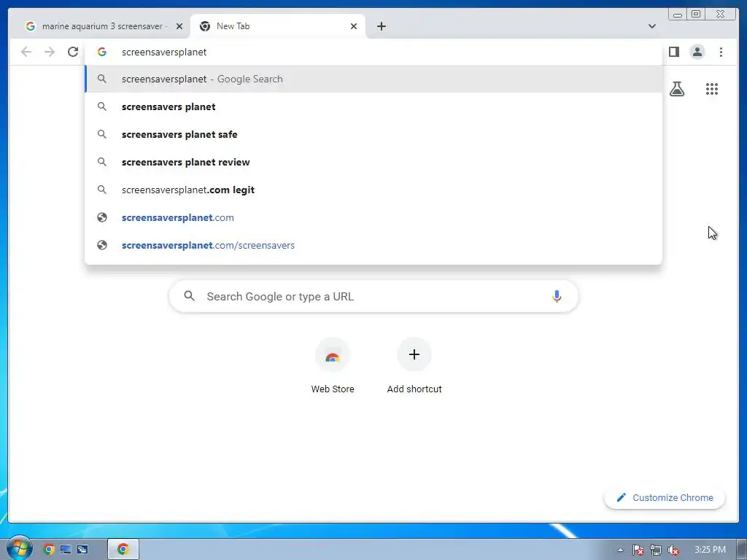Close the marine aquarium 3 screensaver tab
The image size is (747, 560).
point(179,26)
